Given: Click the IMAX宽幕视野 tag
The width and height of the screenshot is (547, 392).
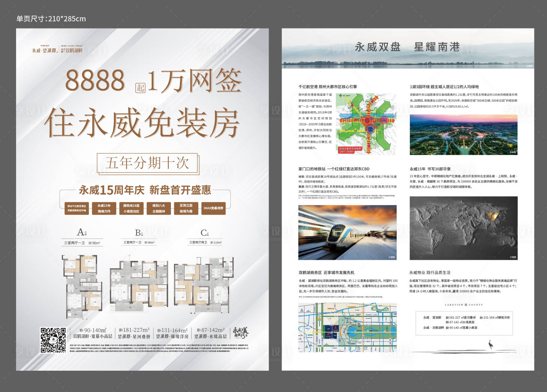Looking at the screenshot, I should (214, 208).
